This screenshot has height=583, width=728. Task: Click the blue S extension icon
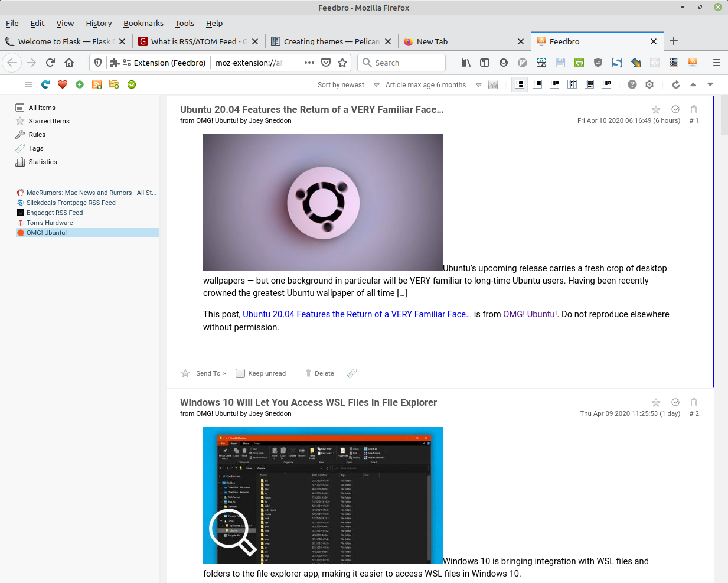click(617, 63)
